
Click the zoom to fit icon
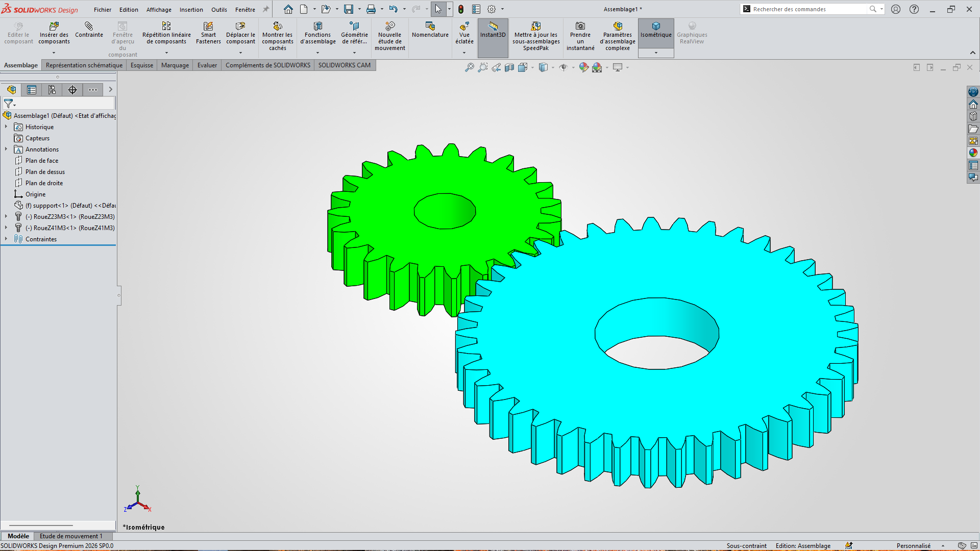coord(469,67)
